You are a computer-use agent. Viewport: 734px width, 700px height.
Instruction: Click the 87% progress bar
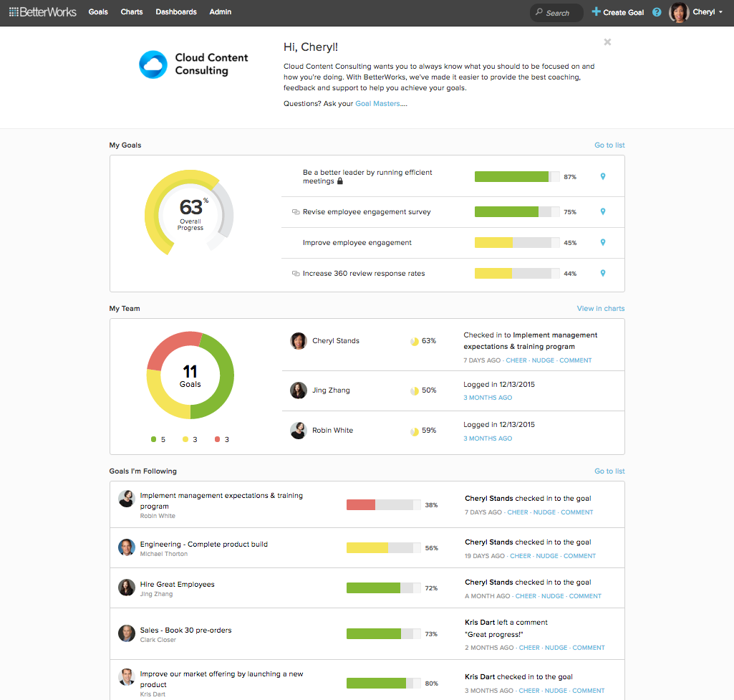[517, 176]
